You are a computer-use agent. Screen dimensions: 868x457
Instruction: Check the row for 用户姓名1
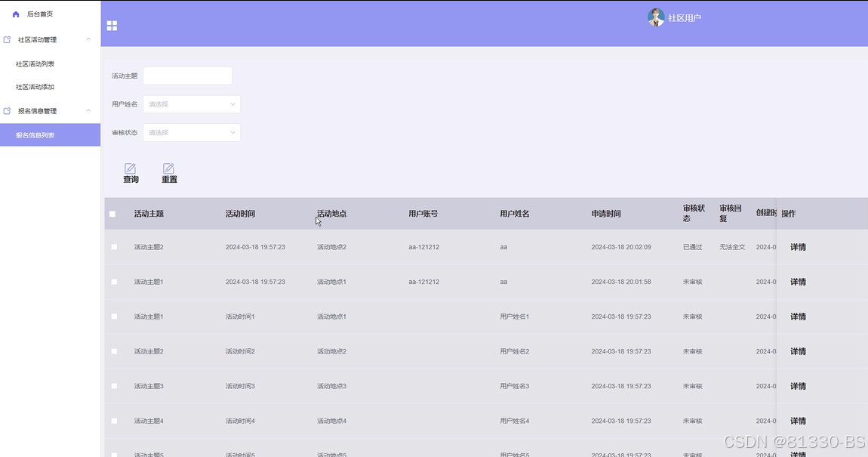[x=114, y=317]
